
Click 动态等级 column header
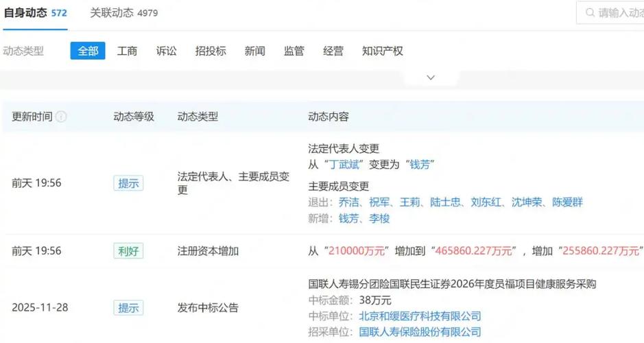pyautogui.click(x=134, y=117)
